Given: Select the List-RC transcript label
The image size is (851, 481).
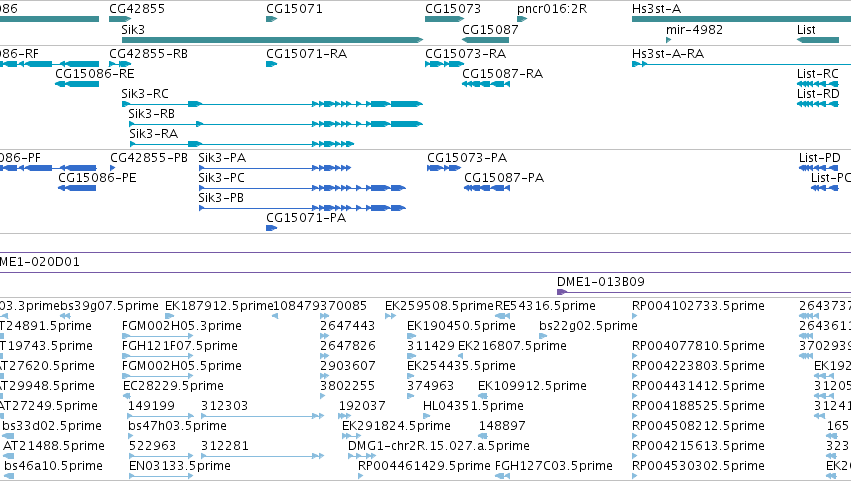Looking at the screenshot, I should (817, 74).
